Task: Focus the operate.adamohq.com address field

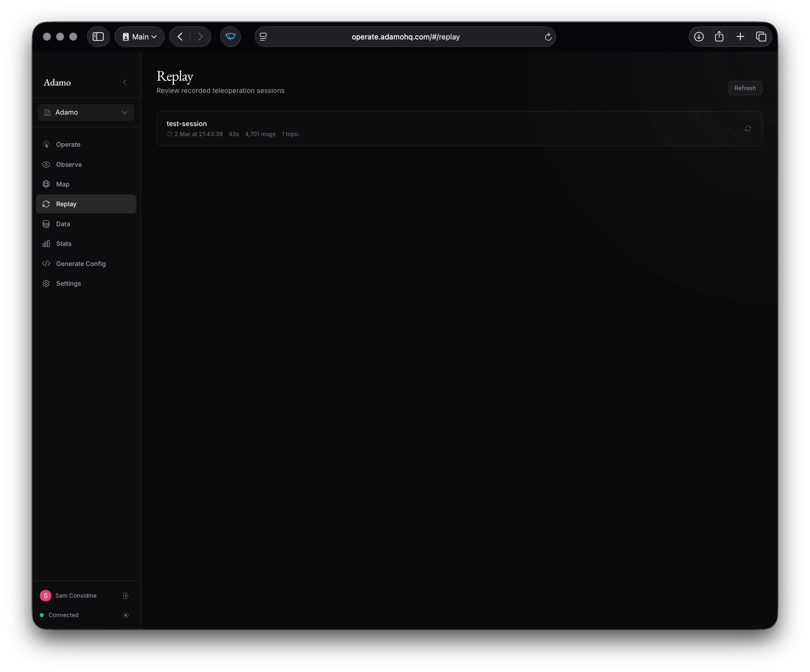Action: [x=405, y=37]
